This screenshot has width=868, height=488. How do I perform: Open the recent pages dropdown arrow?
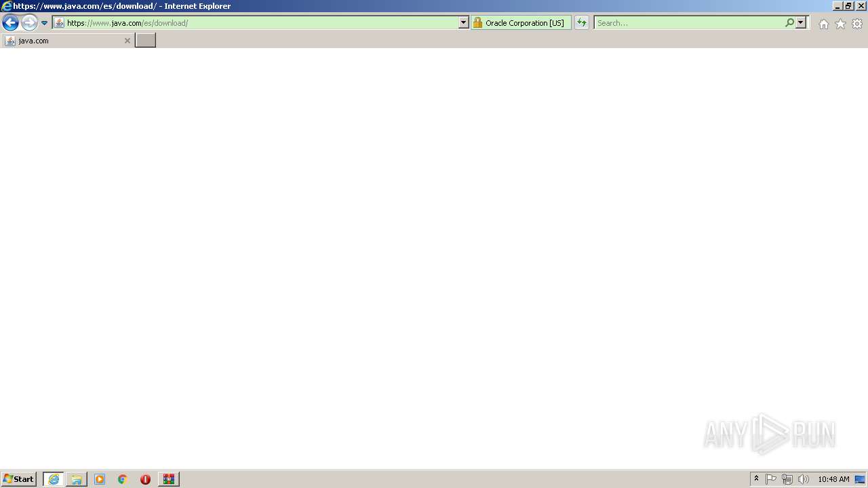click(45, 23)
